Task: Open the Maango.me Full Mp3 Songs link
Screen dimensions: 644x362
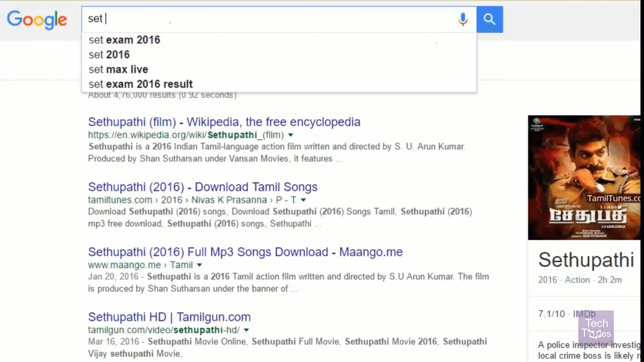Action: point(245,252)
